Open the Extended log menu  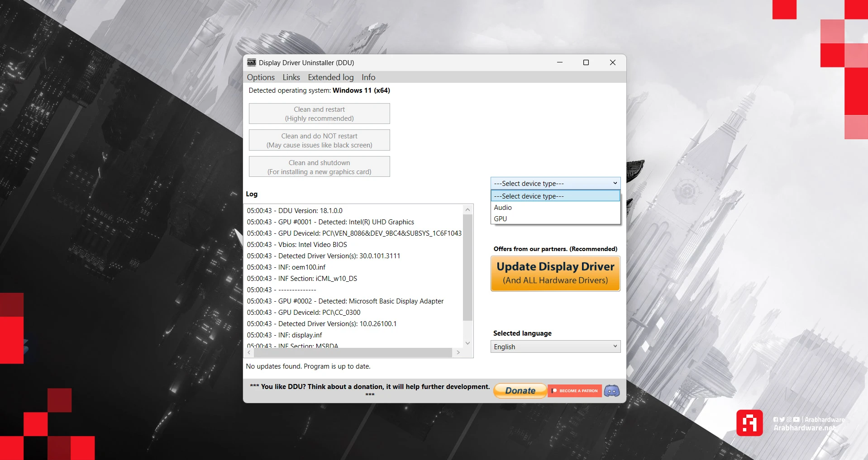coord(331,77)
